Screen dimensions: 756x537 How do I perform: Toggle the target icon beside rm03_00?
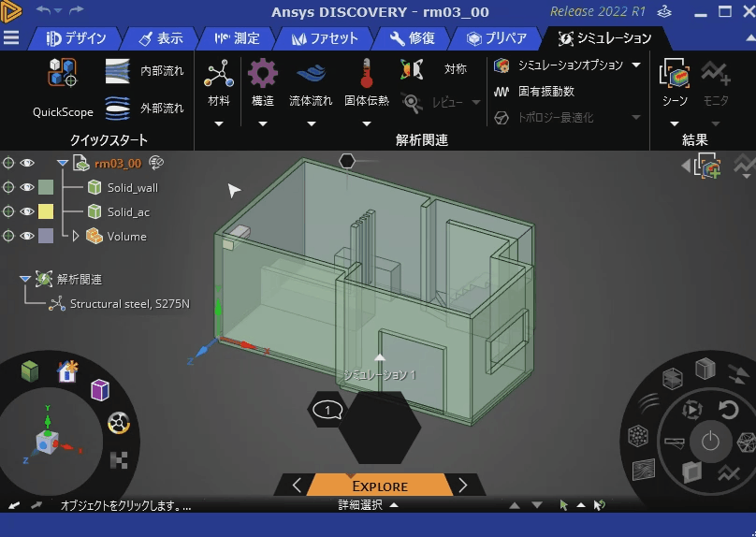pos(8,163)
